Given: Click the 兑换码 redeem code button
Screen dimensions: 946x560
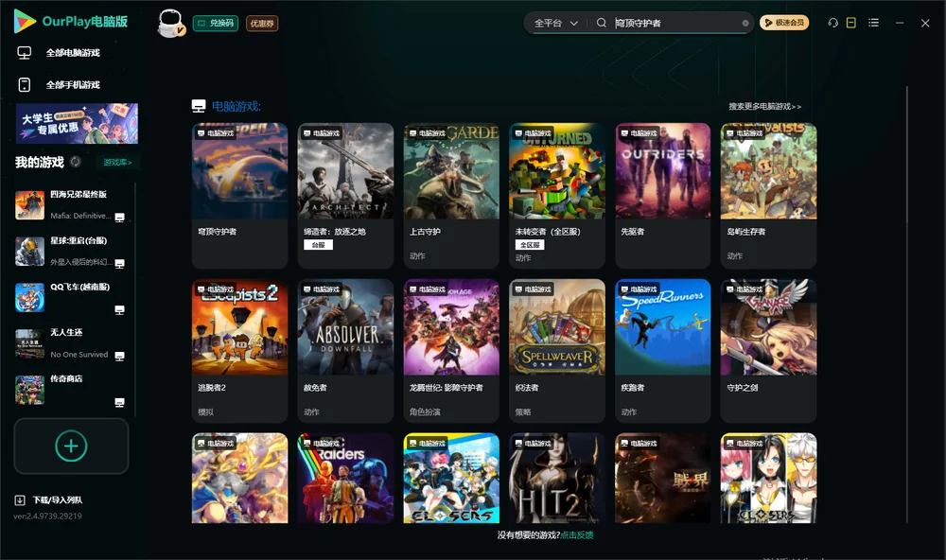Looking at the screenshot, I should [216, 23].
